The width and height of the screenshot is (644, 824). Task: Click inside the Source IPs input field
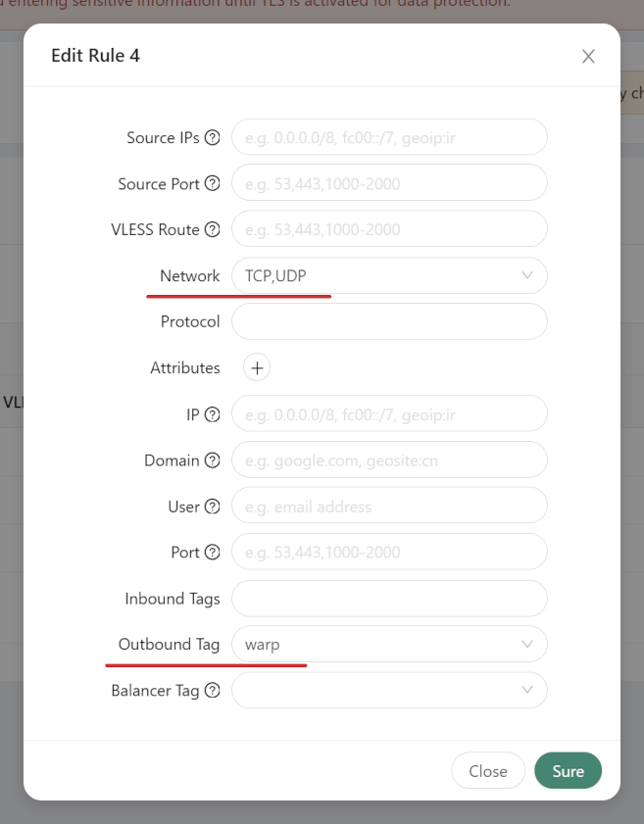click(x=389, y=137)
